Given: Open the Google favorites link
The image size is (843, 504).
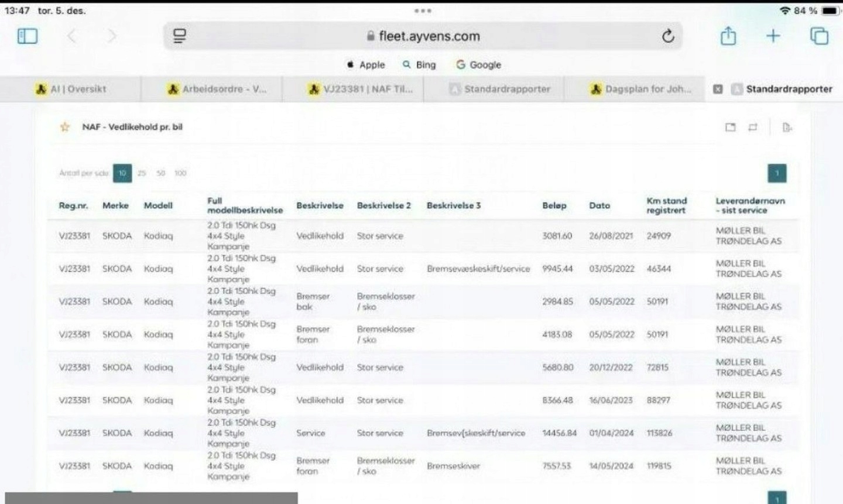Looking at the screenshot, I should click(x=479, y=65).
